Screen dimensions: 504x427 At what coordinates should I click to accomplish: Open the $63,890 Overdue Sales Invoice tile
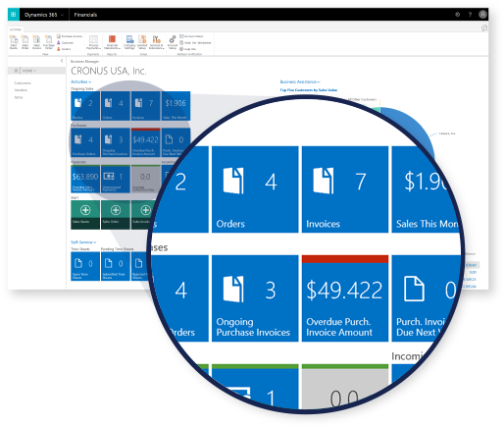click(85, 179)
